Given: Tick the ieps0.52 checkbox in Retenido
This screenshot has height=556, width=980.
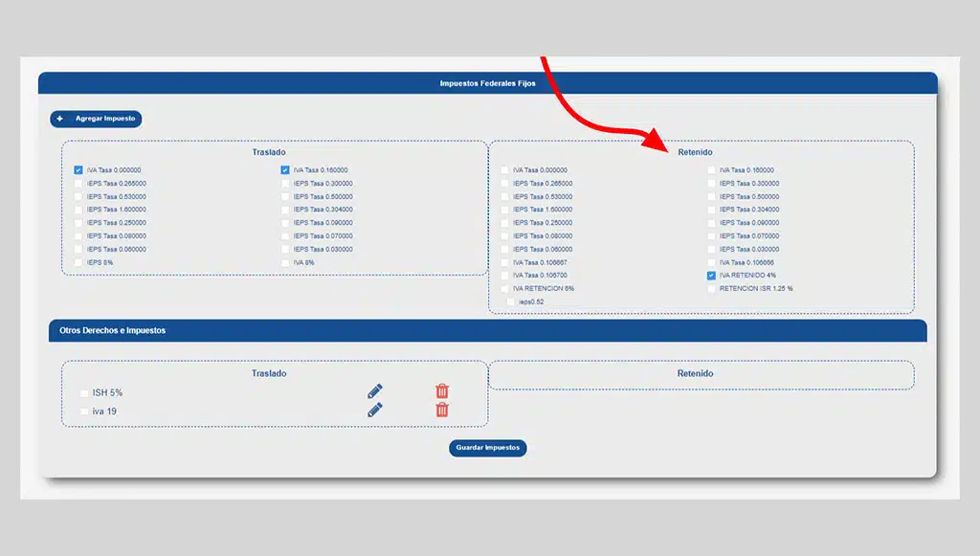Looking at the screenshot, I should pos(511,301).
